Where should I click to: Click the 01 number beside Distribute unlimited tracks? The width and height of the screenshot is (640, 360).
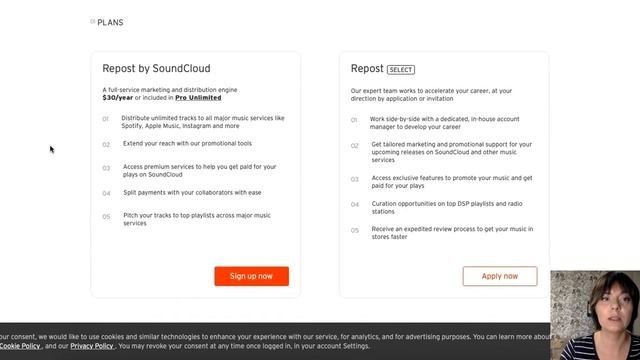tap(106, 119)
